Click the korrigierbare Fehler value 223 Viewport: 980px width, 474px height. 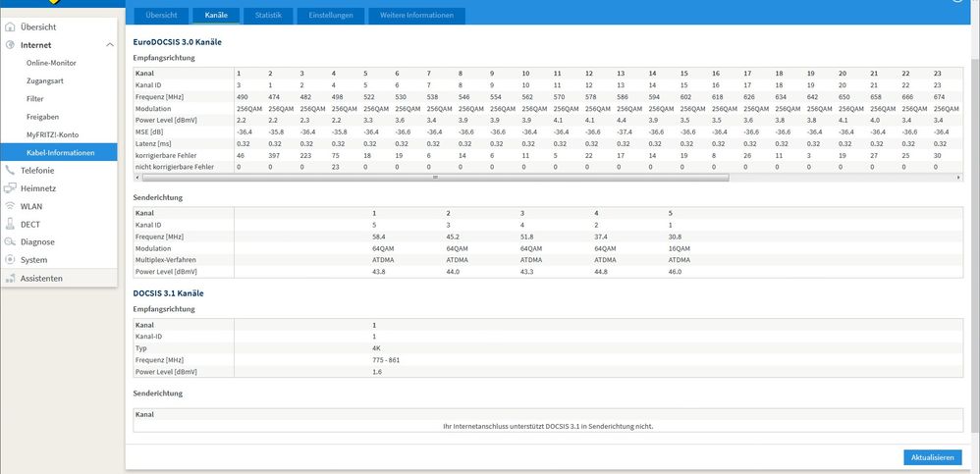pos(305,155)
